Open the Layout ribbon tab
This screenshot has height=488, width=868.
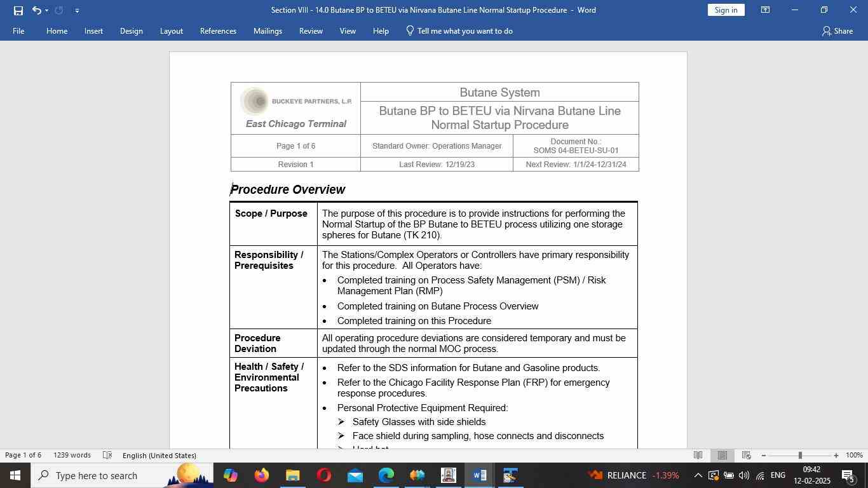171,31
